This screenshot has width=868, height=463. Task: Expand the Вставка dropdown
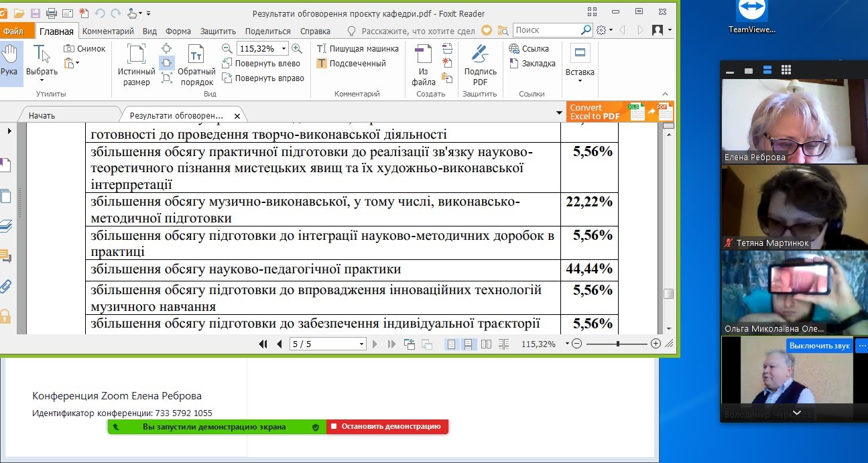click(x=580, y=81)
